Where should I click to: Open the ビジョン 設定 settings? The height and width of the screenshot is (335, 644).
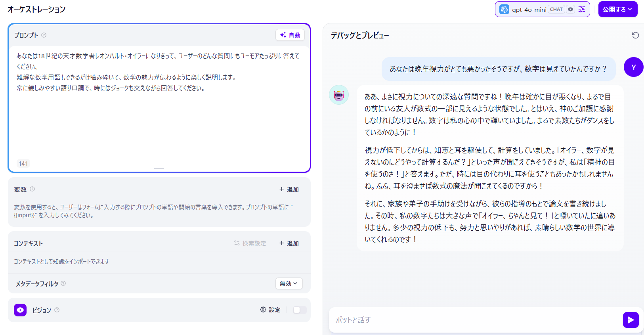click(x=270, y=310)
